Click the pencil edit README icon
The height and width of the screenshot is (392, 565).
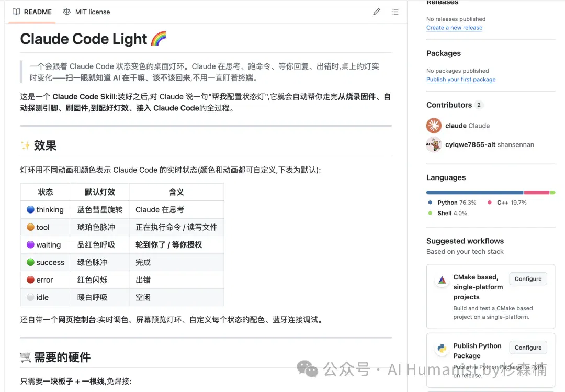click(377, 12)
